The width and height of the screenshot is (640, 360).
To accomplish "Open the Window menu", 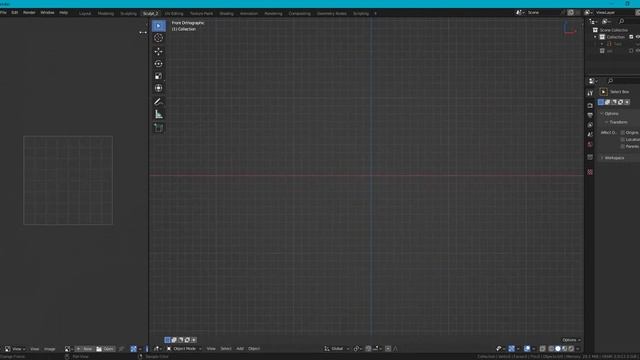I will click(47, 13).
